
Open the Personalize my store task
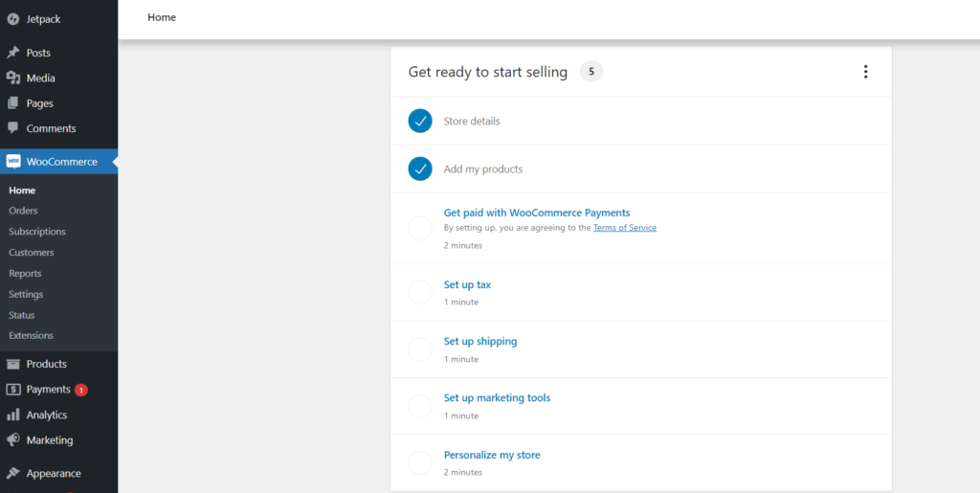pos(492,455)
